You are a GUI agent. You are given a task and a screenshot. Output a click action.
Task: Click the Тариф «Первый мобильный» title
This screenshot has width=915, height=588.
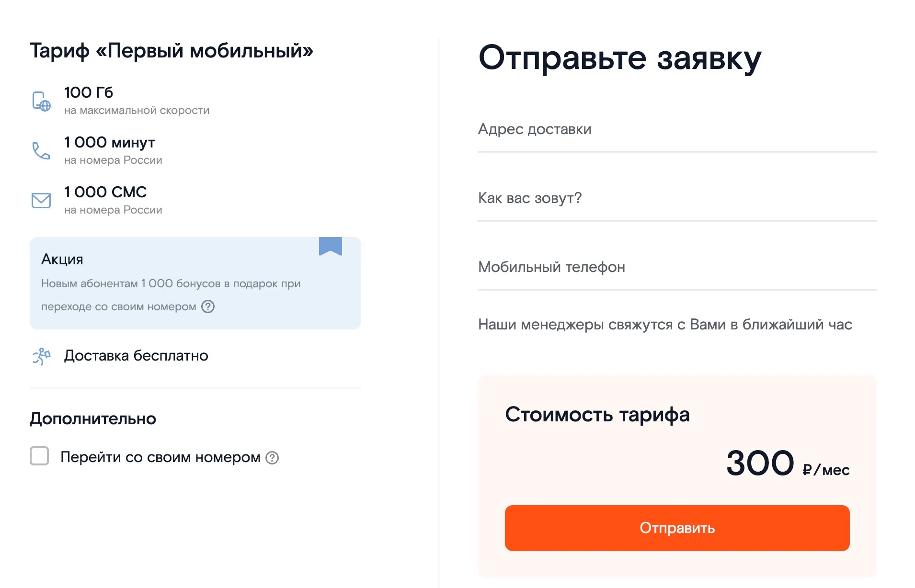pos(172,51)
